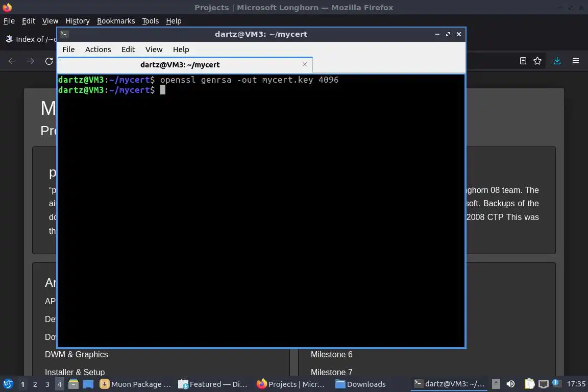Open the Milestone 7 link

[331, 372]
